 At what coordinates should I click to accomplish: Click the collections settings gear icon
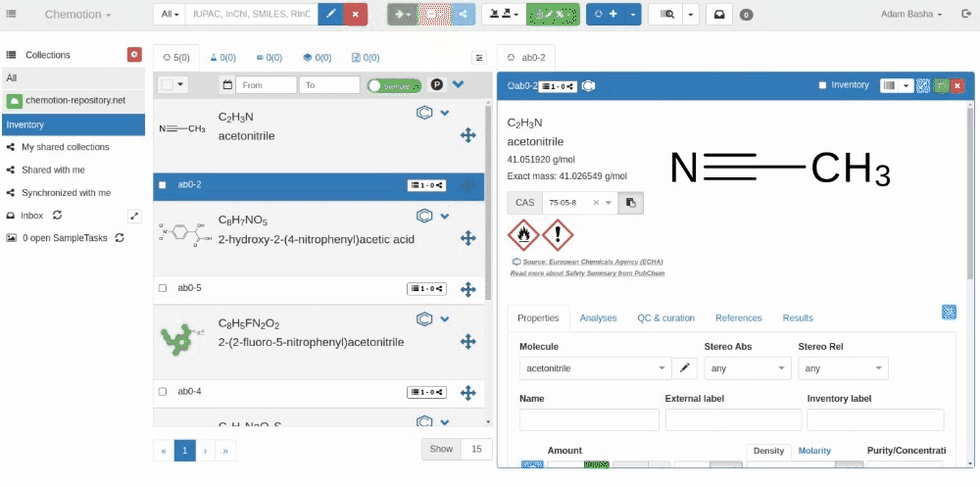click(134, 55)
